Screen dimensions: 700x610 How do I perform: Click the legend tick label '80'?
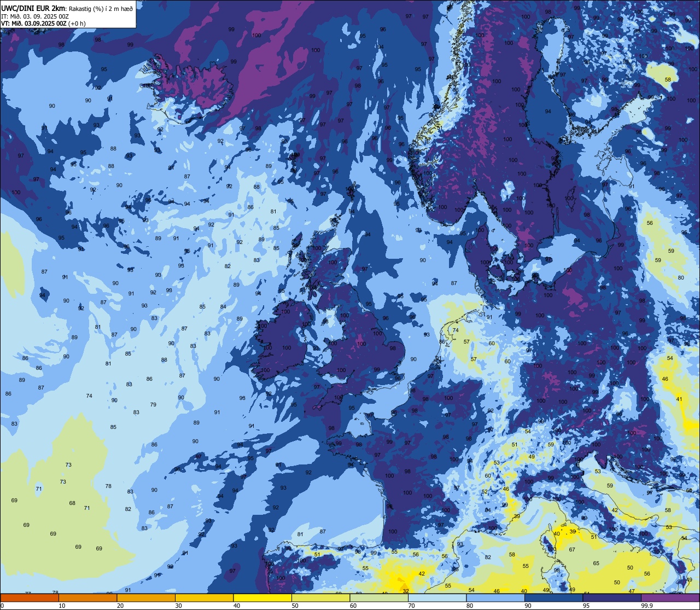click(470, 606)
